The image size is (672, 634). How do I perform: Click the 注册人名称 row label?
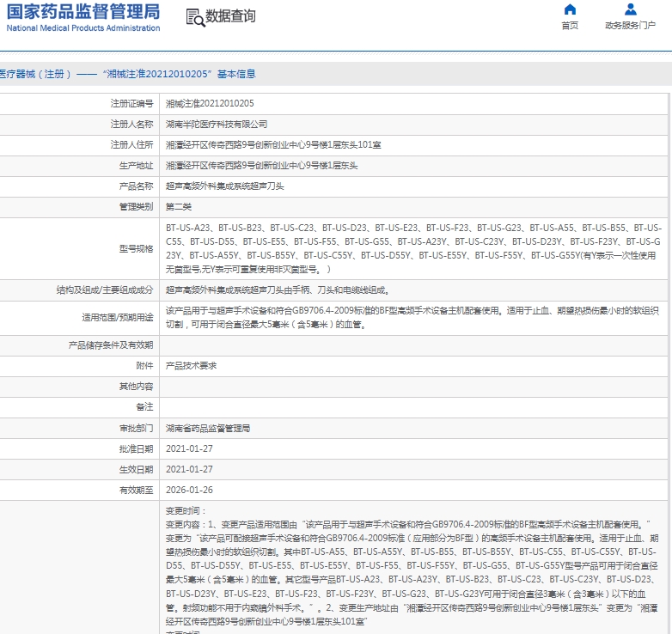(x=131, y=125)
